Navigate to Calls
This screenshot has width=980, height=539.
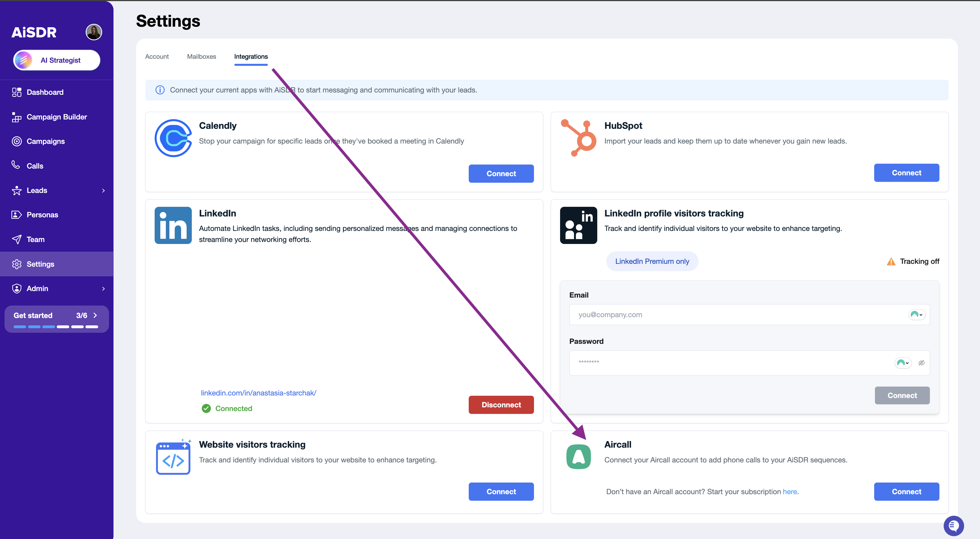(57, 166)
